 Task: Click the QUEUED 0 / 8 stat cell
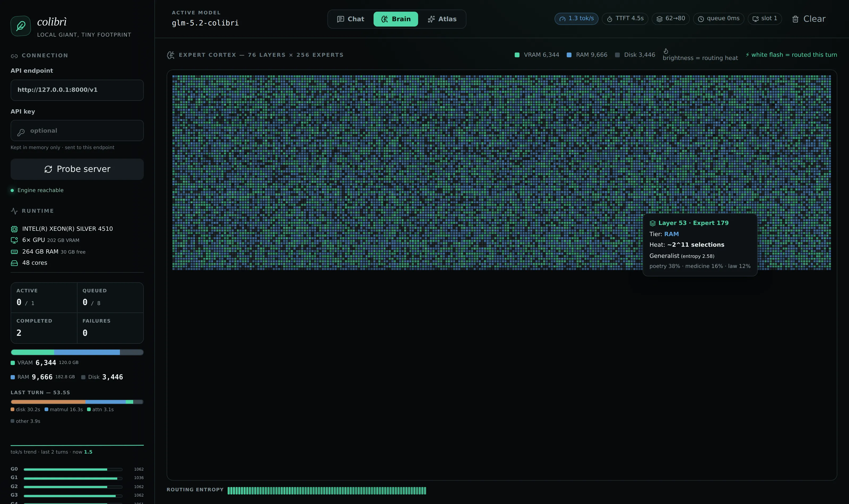(110, 298)
